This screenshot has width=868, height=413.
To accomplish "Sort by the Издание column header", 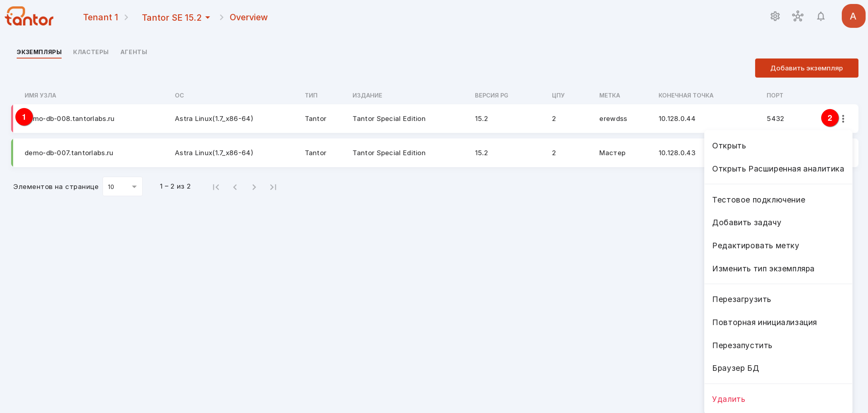I will pyautogui.click(x=367, y=95).
